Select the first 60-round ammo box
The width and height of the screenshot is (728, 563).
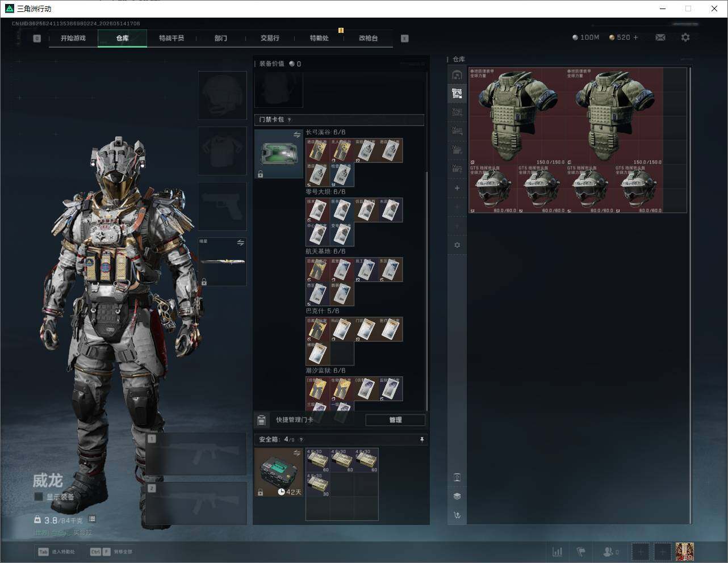pyautogui.click(x=318, y=460)
